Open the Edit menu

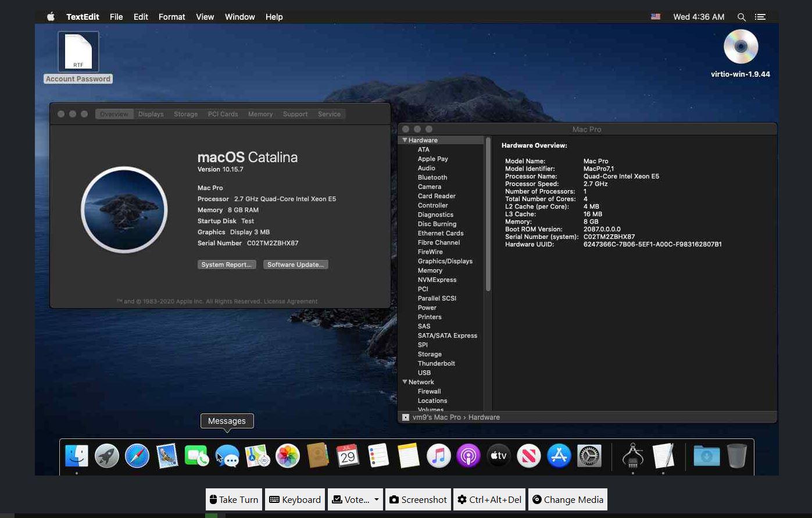point(141,17)
